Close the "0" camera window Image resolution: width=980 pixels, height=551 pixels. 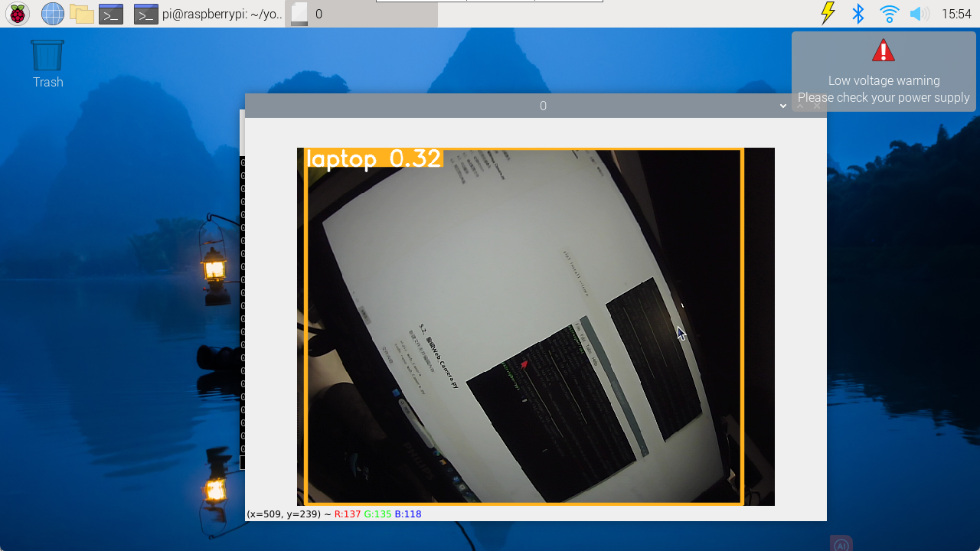point(817,106)
